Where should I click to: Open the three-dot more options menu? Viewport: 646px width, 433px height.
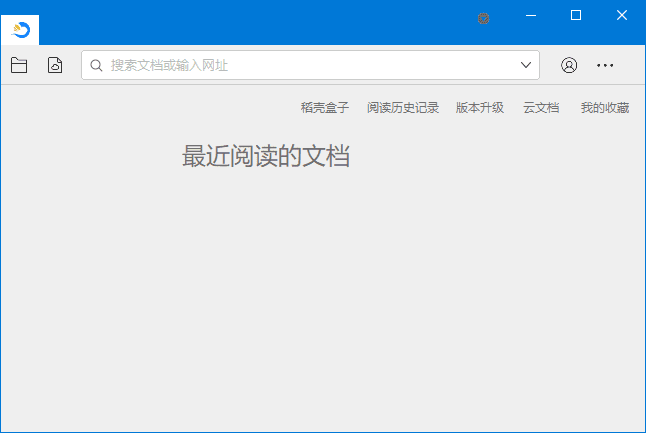(x=605, y=65)
